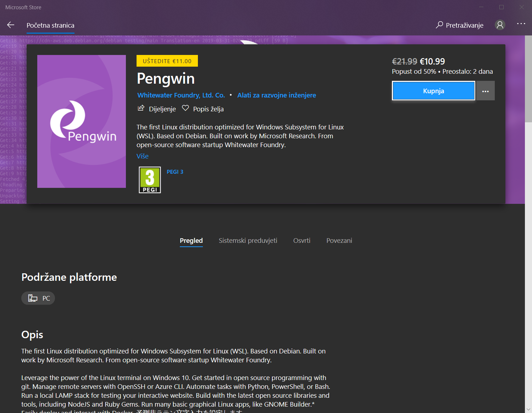This screenshot has height=413, width=532.
Task: Open more options beside Kupnja button
Action: (x=486, y=91)
